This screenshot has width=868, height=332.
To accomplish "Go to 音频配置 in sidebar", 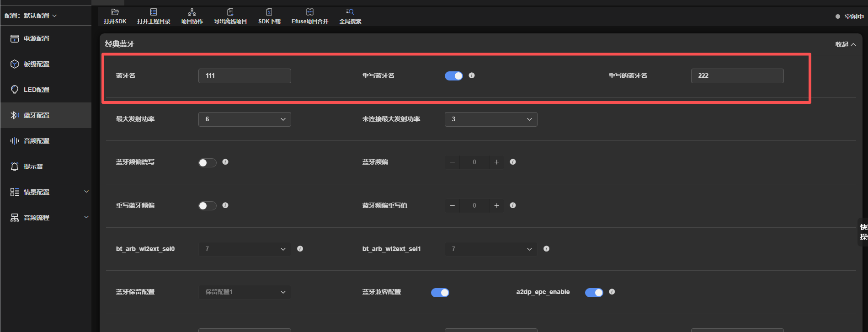I will tap(46, 141).
